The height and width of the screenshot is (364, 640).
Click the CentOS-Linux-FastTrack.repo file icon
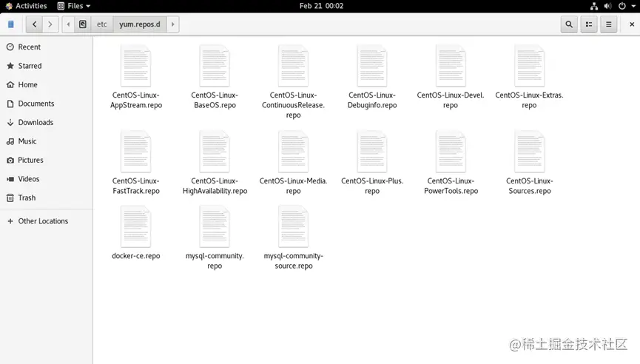point(136,152)
